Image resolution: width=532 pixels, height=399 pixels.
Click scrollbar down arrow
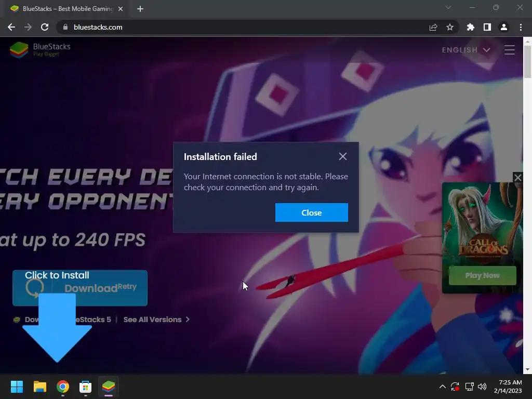527,369
